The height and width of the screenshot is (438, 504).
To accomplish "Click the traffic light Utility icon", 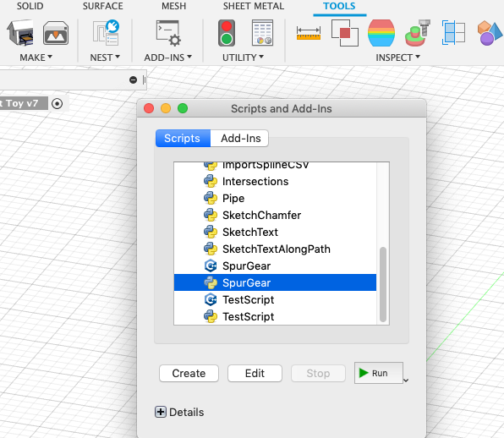I will click(227, 33).
